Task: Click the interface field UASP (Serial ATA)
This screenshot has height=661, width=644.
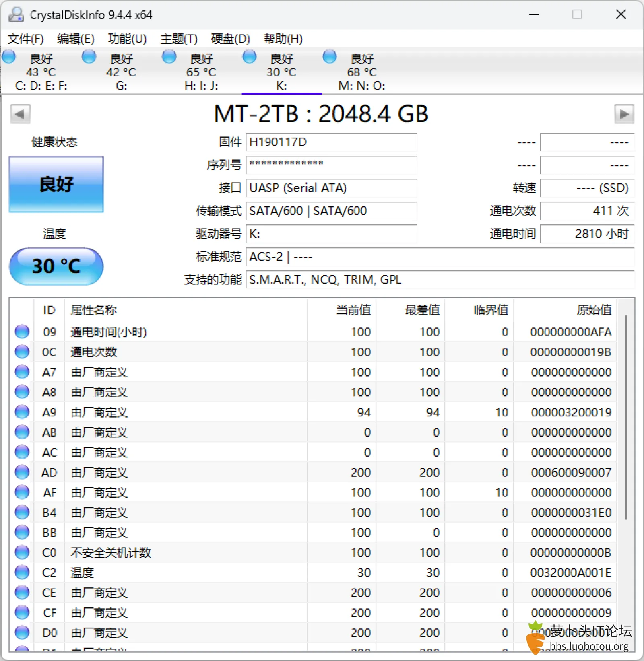Action: click(331, 188)
